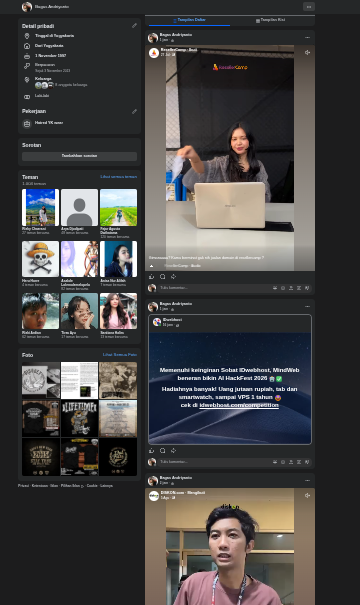Share the ResellerCamp reel post
Image resolution: width=360 pixels, height=605 pixels.
[174, 277]
